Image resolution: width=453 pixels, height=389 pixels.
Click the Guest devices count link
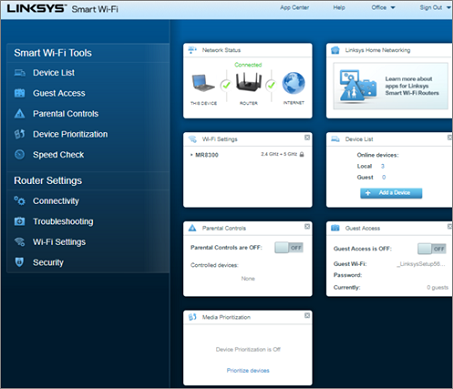coord(384,177)
